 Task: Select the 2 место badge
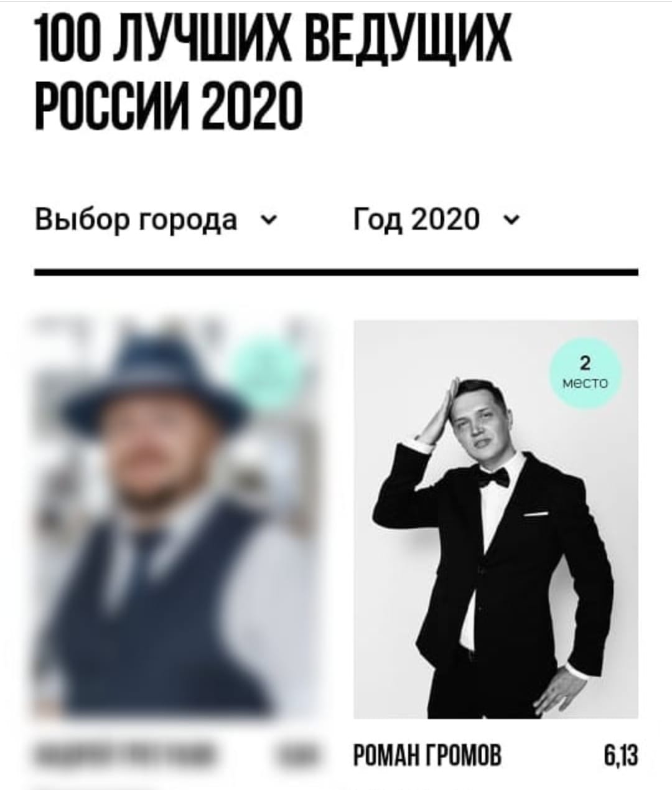[x=584, y=374]
